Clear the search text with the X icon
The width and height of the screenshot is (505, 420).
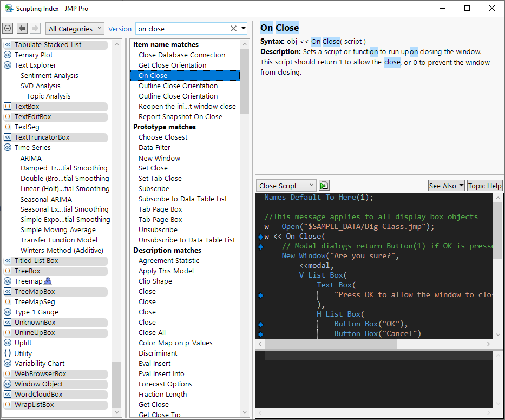click(x=233, y=29)
